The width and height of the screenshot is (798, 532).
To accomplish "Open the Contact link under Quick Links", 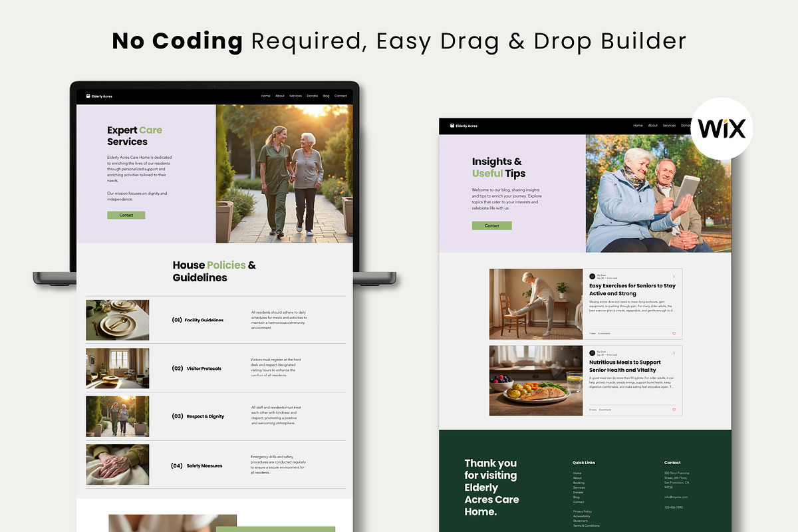I will coord(579,501).
